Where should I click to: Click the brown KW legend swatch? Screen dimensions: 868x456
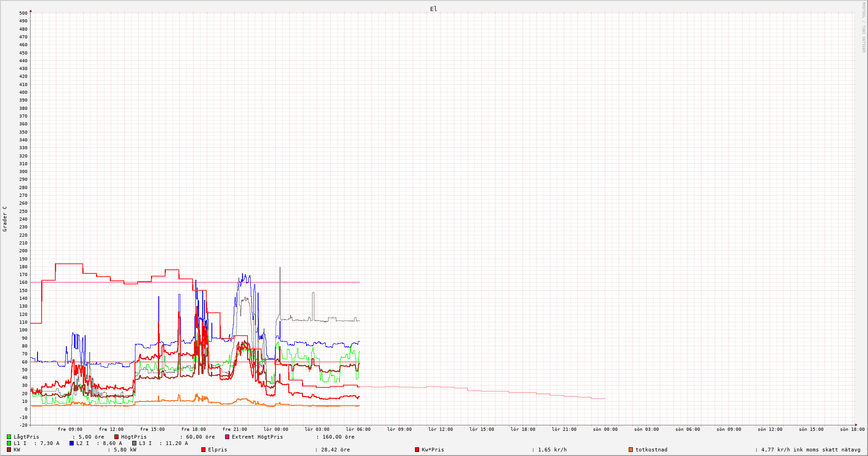(x=9, y=450)
